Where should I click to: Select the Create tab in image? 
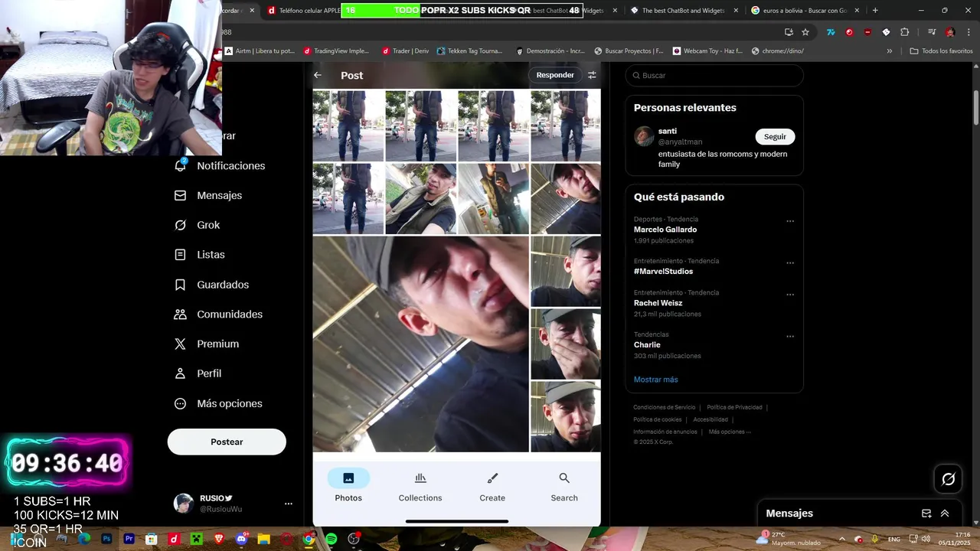[492, 486]
